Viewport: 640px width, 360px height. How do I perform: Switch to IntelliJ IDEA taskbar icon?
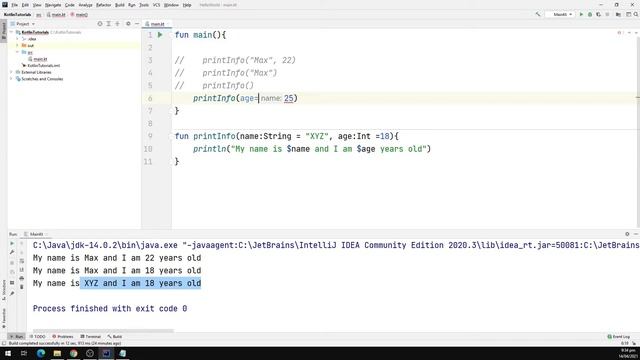click(x=106, y=353)
